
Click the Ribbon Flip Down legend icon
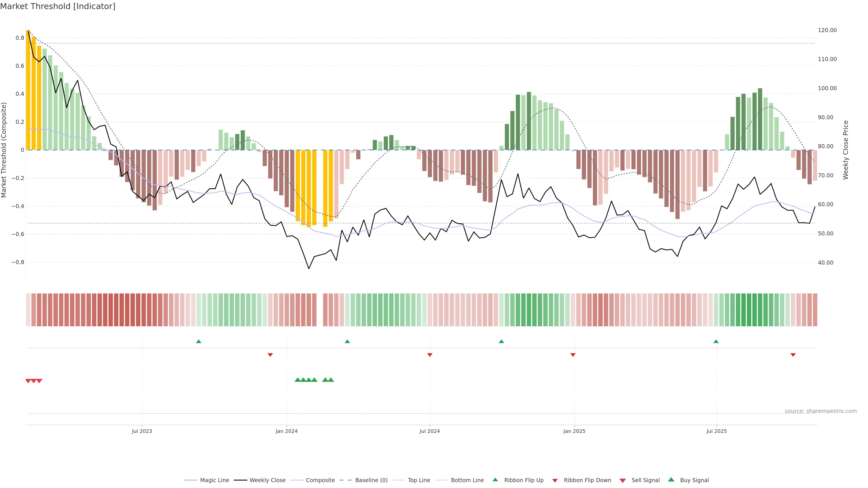point(555,480)
